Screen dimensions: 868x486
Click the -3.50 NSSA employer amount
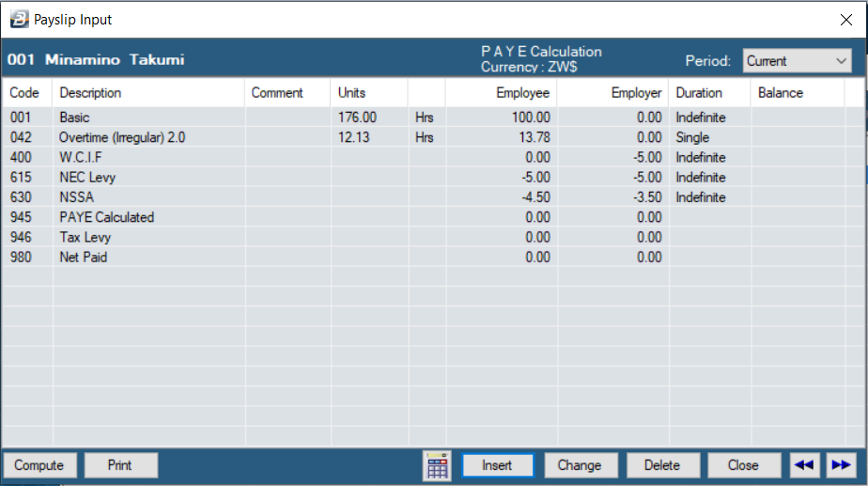click(647, 197)
